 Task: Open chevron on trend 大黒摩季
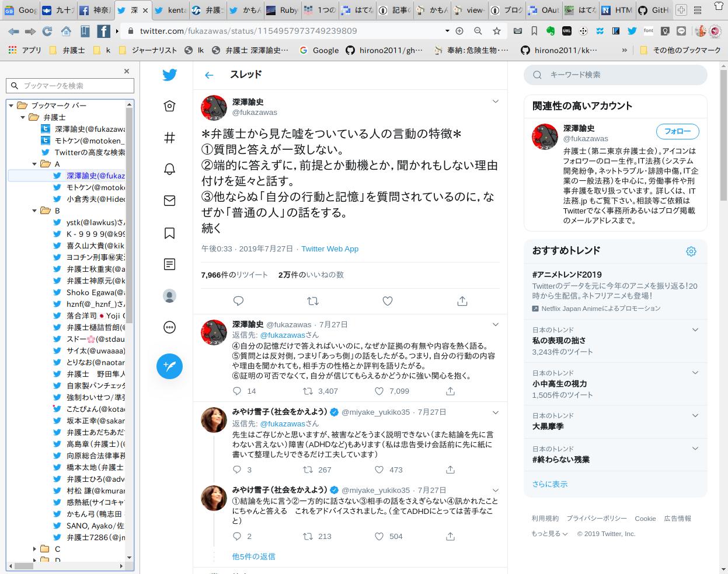695,415
